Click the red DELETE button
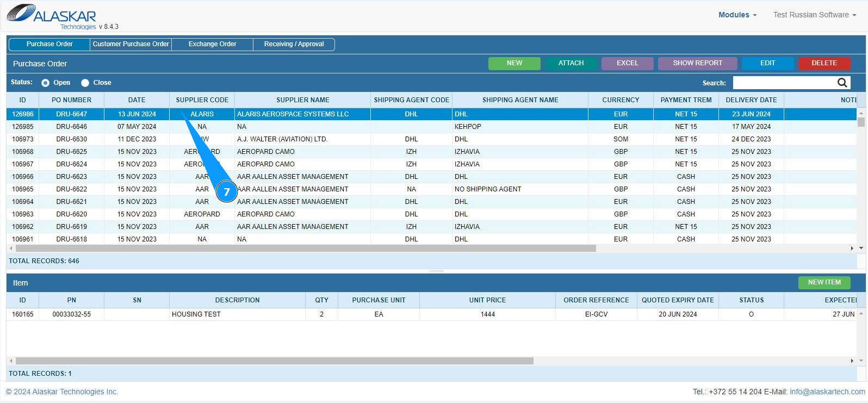The image size is (868, 403). (823, 63)
